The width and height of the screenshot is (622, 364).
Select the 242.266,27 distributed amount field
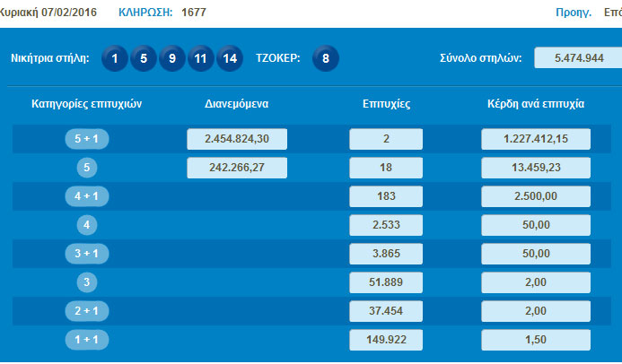[237, 168]
